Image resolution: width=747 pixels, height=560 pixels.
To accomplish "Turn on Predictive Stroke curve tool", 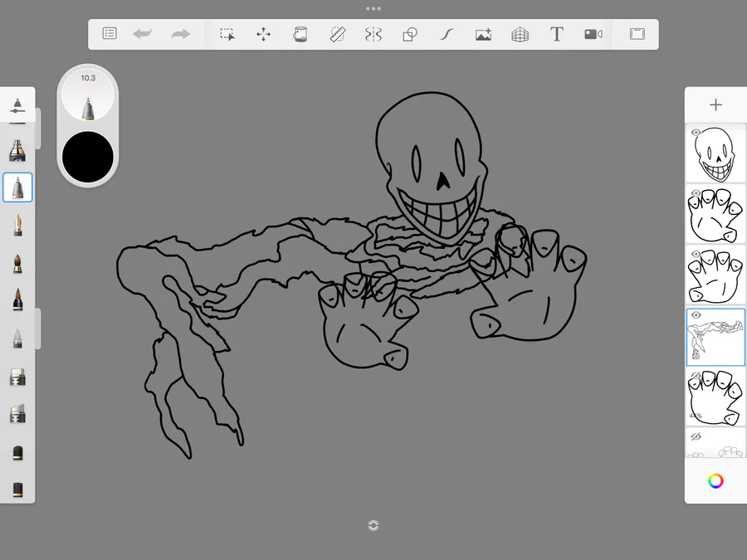I will click(x=447, y=34).
